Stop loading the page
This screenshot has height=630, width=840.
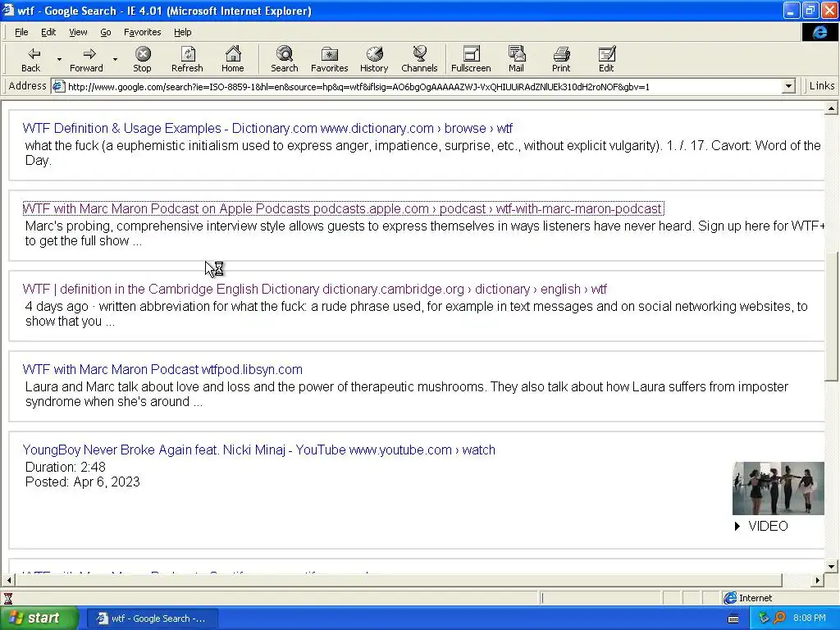pyautogui.click(x=142, y=59)
